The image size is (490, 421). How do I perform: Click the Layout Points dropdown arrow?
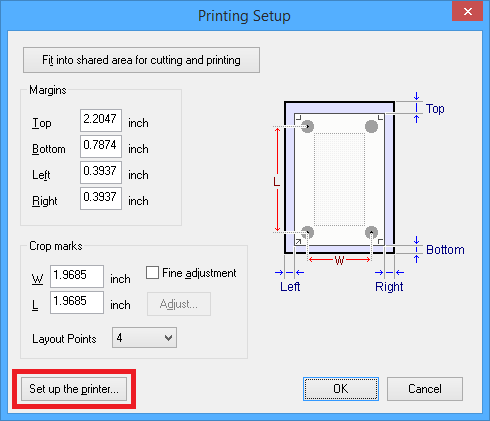pyautogui.click(x=169, y=338)
